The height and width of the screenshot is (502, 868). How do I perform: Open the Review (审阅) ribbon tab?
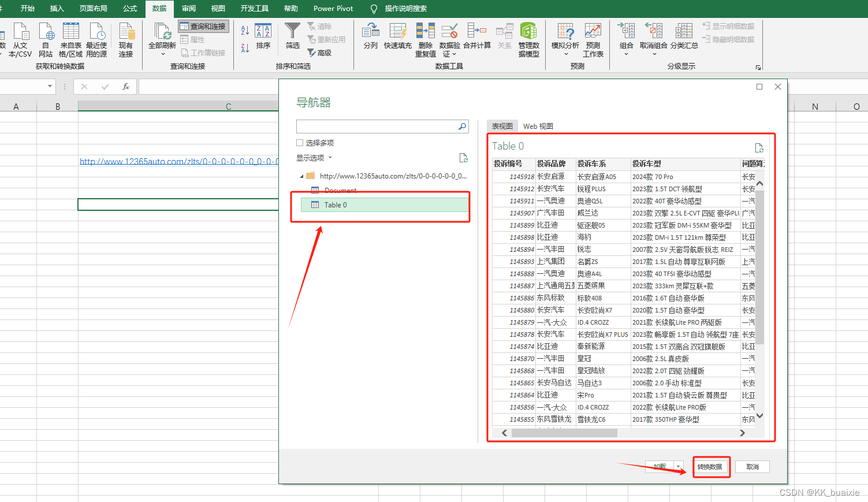(x=188, y=9)
